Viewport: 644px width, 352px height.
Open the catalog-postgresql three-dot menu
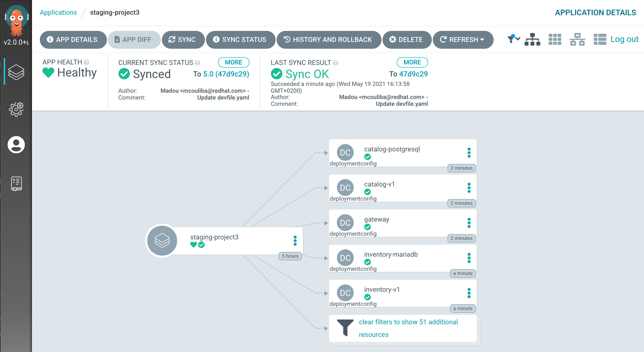coord(469,153)
